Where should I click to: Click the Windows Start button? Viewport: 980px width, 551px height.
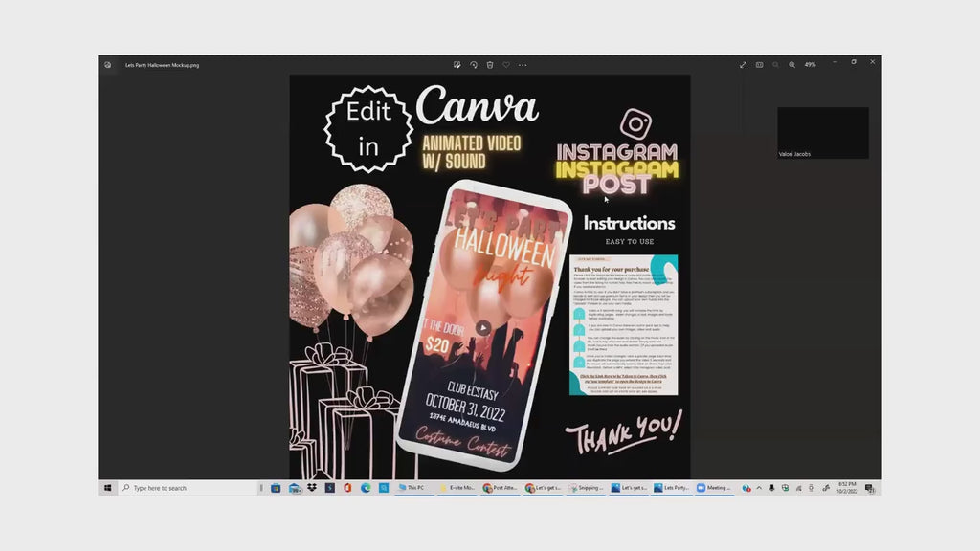click(107, 488)
